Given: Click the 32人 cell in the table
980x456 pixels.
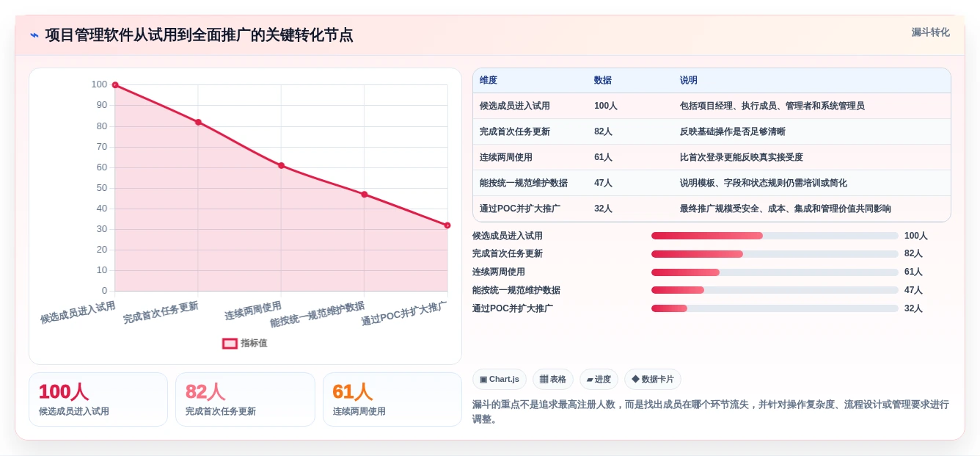Looking at the screenshot, I should tap(630, 209).
